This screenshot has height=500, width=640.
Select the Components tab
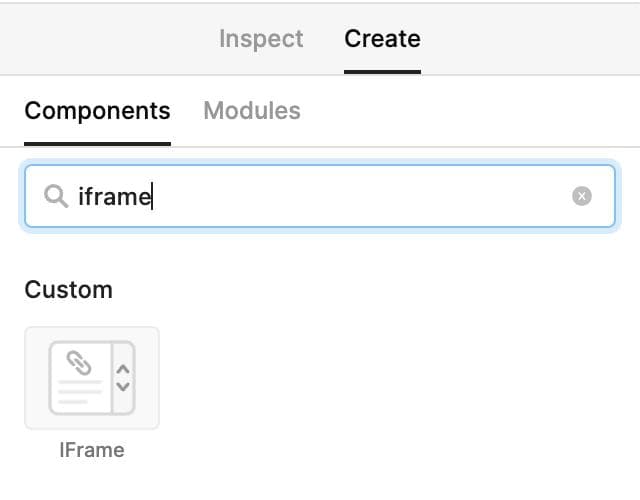coord(97,110)
